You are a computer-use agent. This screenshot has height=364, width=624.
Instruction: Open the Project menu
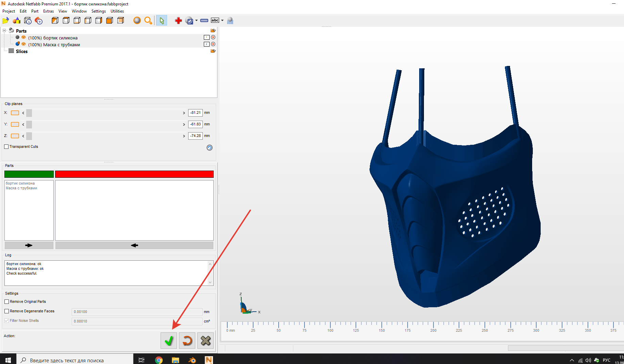point(9,11)
